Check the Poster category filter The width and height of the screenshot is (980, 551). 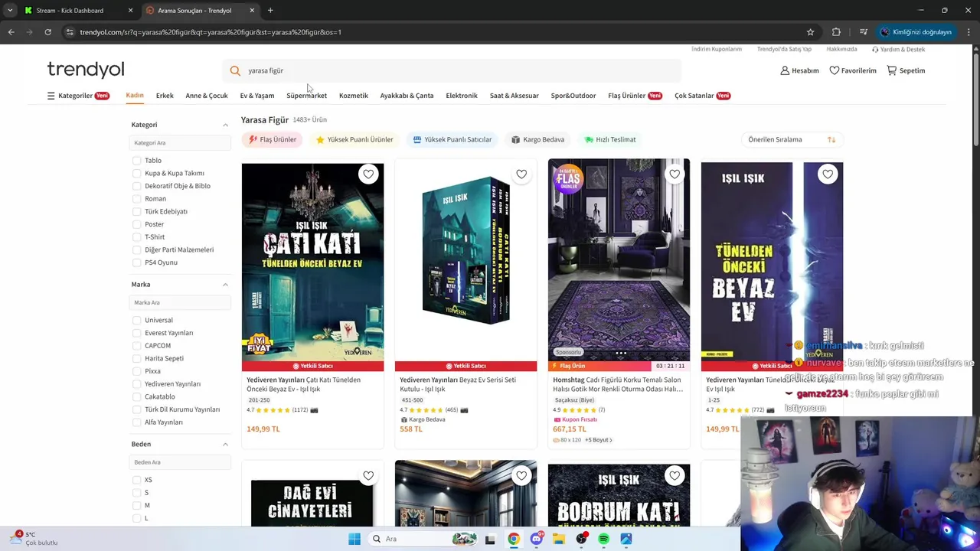coord(136,224)
